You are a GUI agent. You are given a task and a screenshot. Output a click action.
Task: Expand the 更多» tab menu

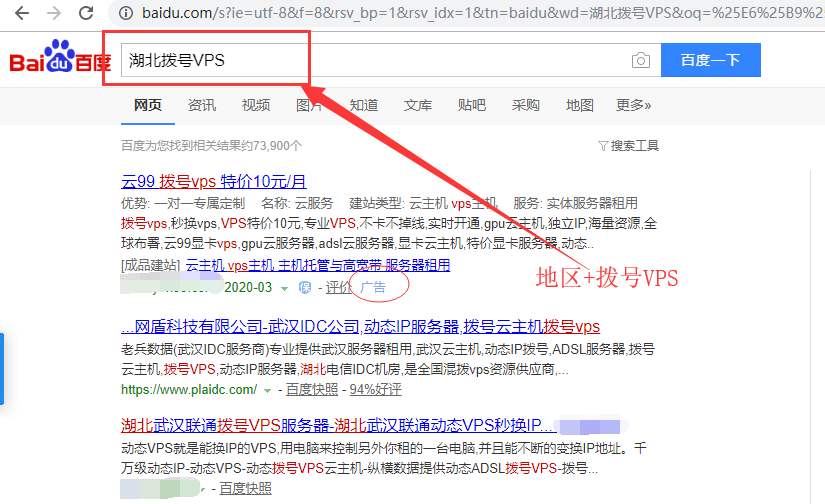[633, 105]
